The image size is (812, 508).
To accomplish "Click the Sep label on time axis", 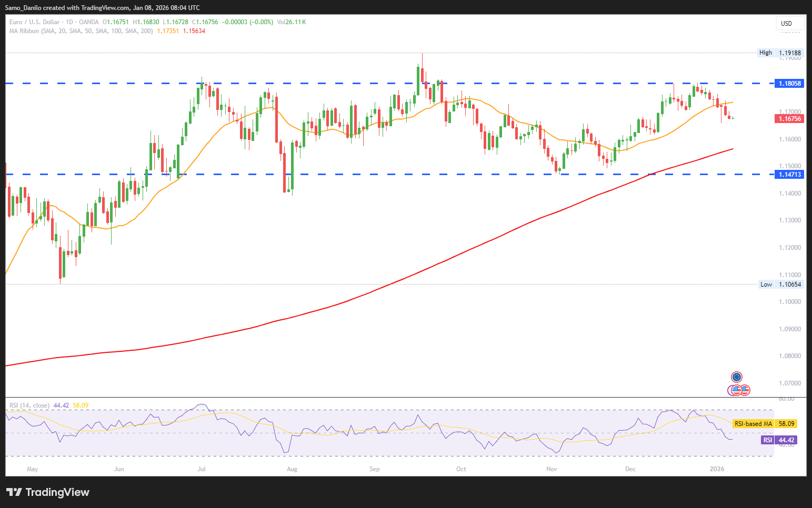I will tap(375, 469).
